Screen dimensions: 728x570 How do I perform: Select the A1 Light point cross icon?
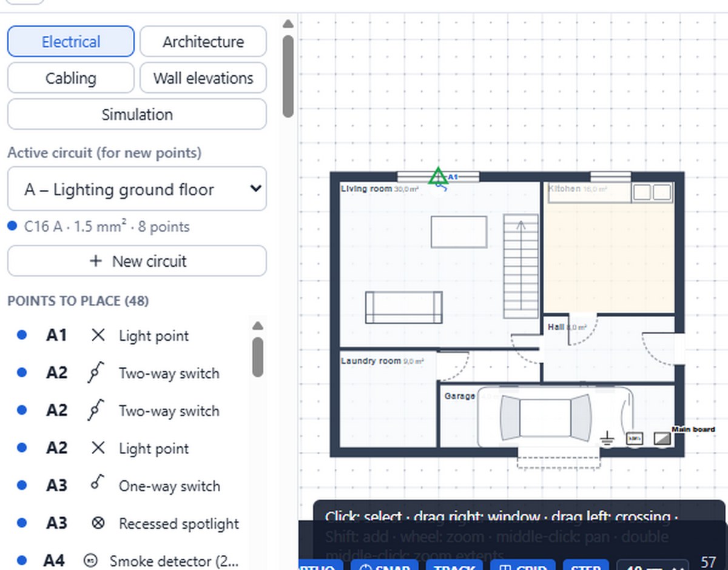tap(98, 335)
